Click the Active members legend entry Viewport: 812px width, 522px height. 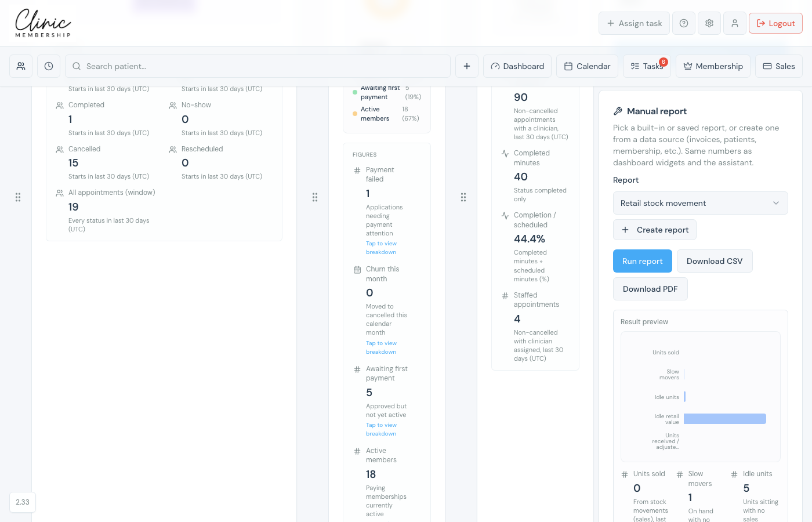point(386,114)
